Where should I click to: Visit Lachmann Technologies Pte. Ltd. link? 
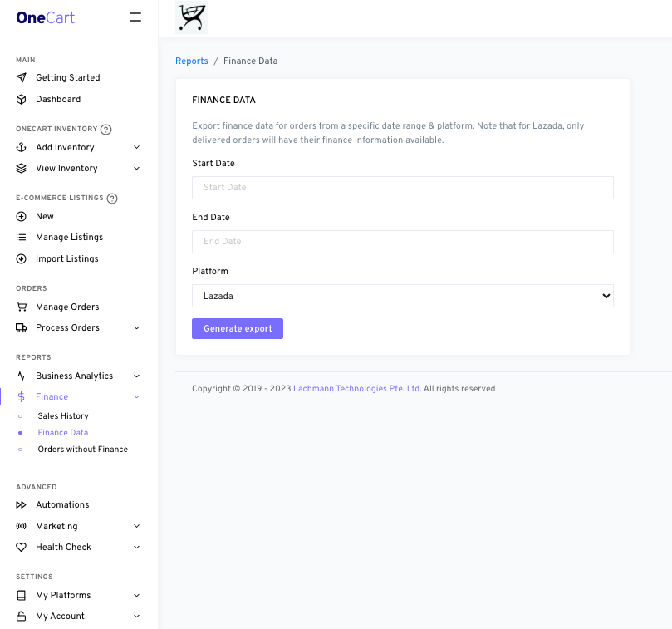pos(356,389)
